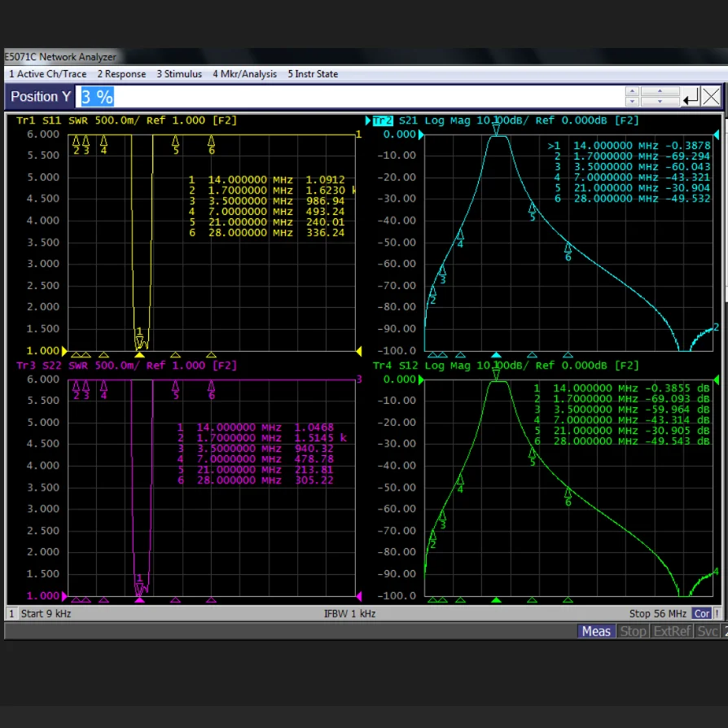Viewport: 728px width, 728px height.
Task: Click the Tr3 marker 3 readout 940.32
Action: 314,449
